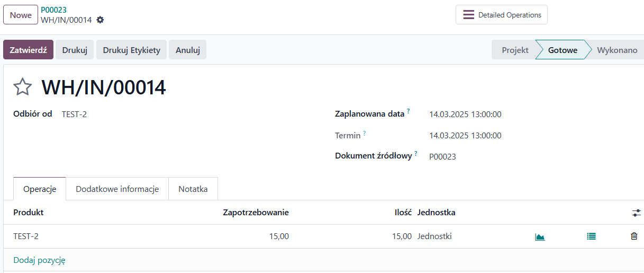644x273 pixels.
Task: Open the Notatka tab
Action: click(193, 189)
